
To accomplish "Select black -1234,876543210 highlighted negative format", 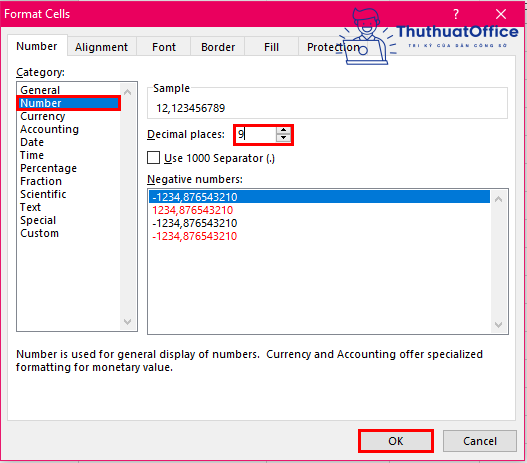I will [319, 197].
